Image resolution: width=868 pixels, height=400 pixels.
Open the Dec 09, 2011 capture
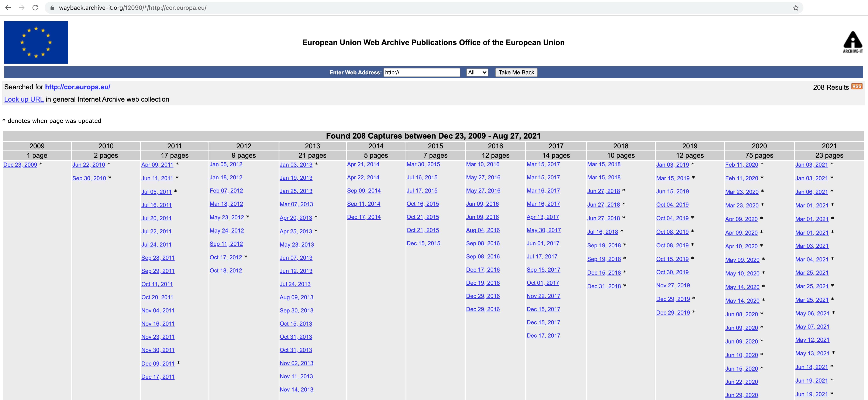(x=158, y=363)
